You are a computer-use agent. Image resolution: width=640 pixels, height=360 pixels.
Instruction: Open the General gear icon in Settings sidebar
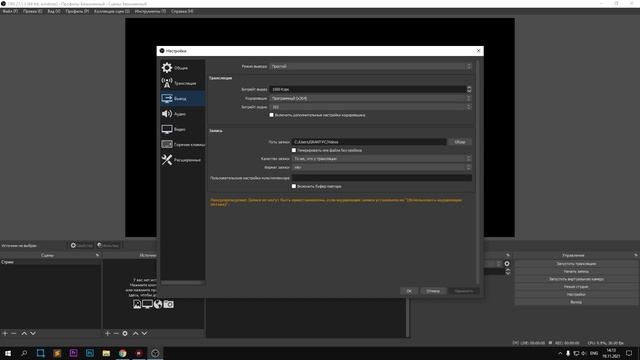pyautogui.click(x=167, y=67)
